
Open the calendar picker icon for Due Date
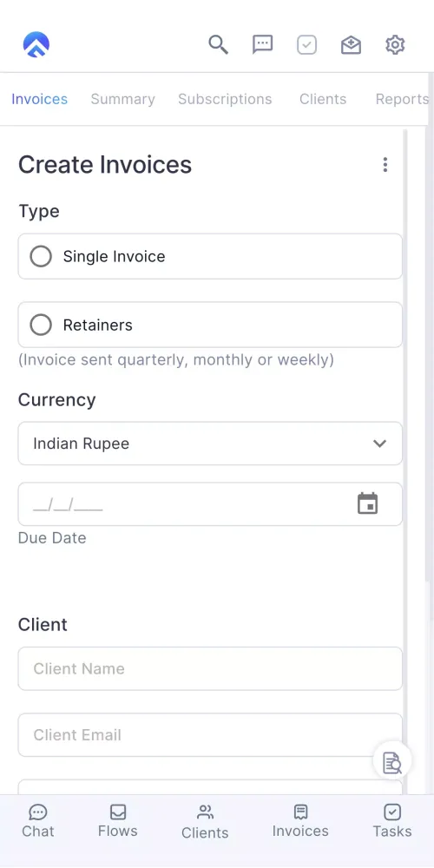(x=367, y=503)
